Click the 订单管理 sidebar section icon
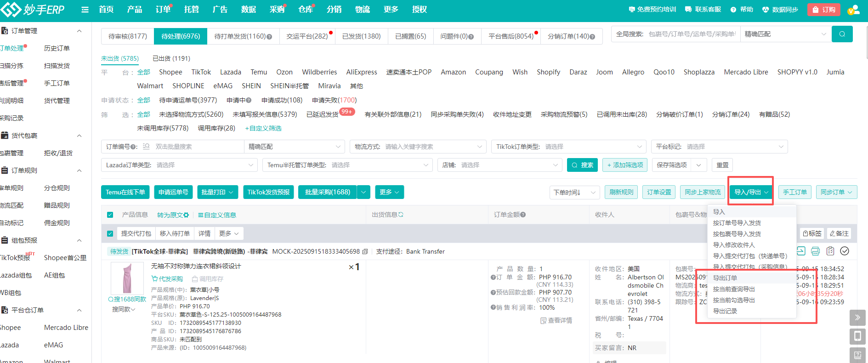 (5, 31)
